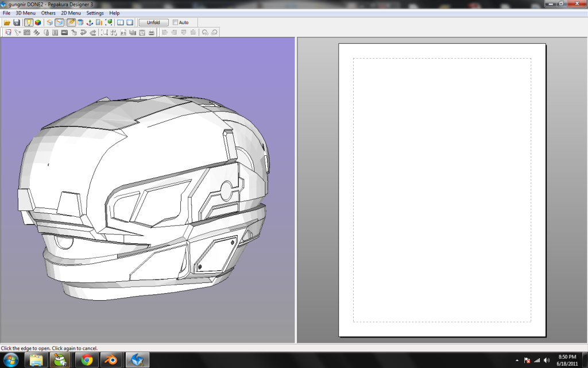Open the Others menu
The image size is (588, 368).
(x=48, y=13)
